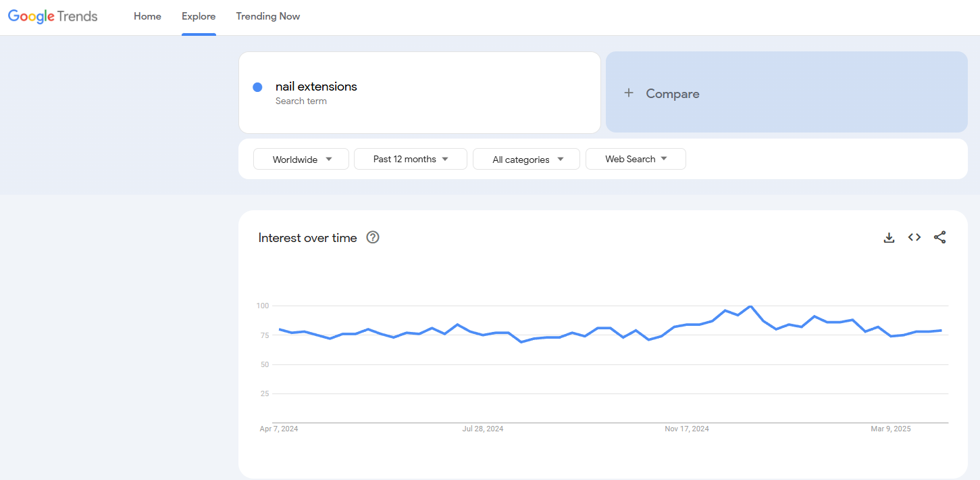Open the embed code icon
The image size is (980, 480).
click(x=914, y=237)
